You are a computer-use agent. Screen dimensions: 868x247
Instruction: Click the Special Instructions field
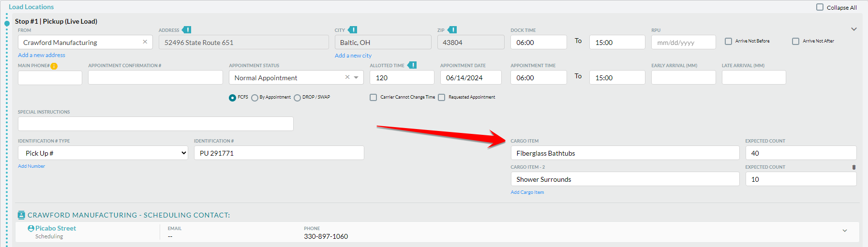(156, 124)
